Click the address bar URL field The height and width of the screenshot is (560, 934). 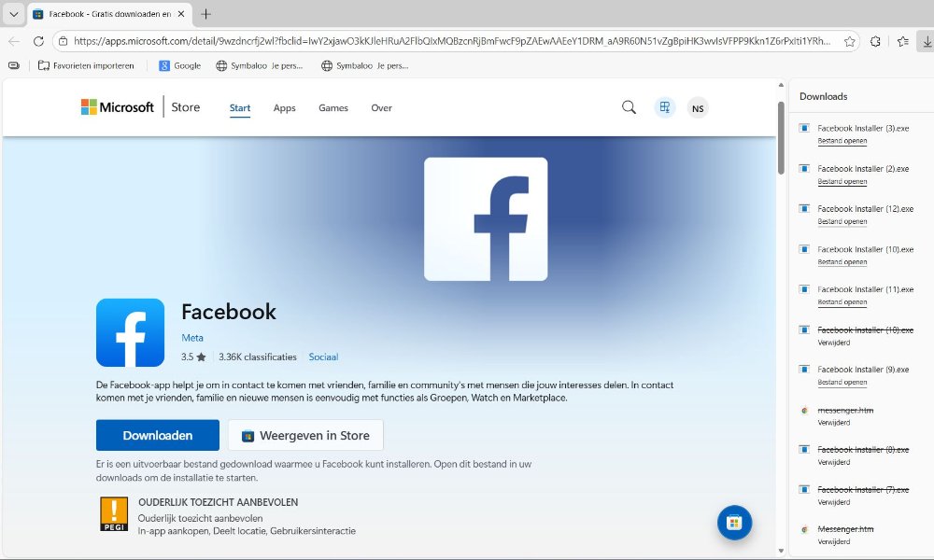(x=448, y=41)
